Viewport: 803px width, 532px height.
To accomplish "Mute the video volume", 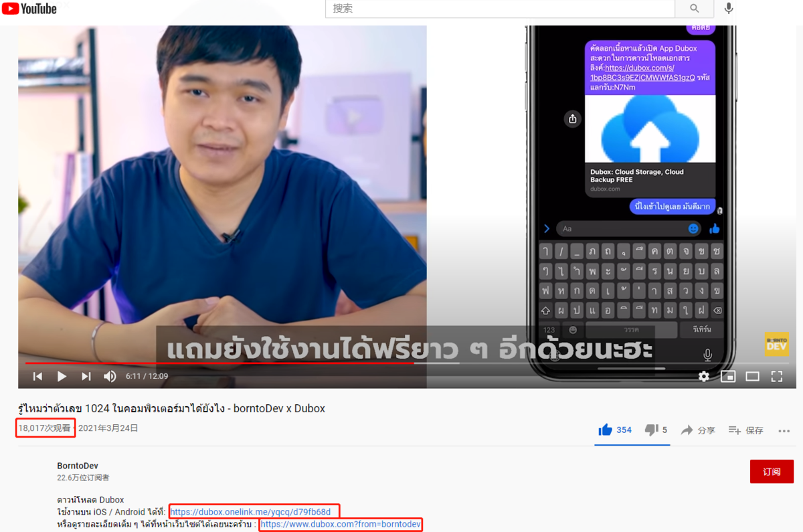I will pos(110,377).
